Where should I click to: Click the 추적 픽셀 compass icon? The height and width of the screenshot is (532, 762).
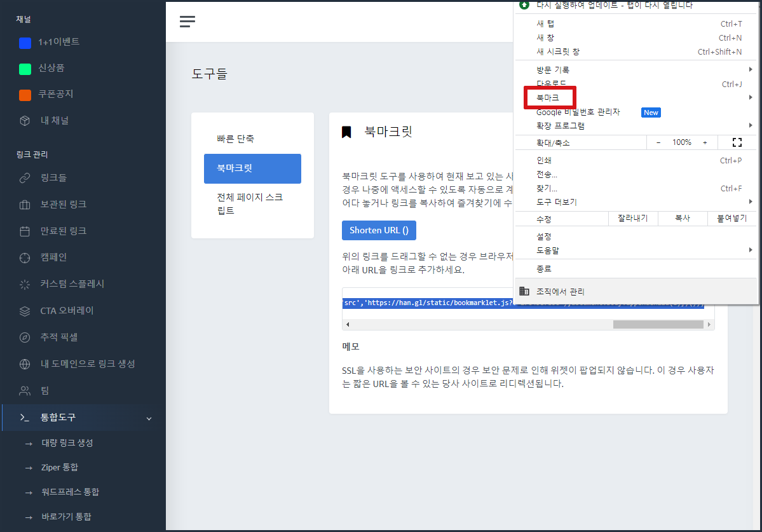pyautogui.click(x=25, y=338)
